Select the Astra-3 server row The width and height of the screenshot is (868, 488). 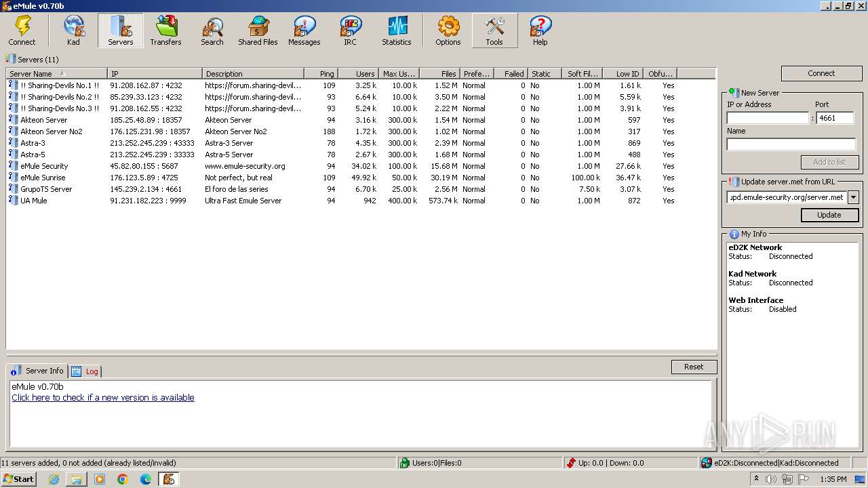click(x=361, y=143)
